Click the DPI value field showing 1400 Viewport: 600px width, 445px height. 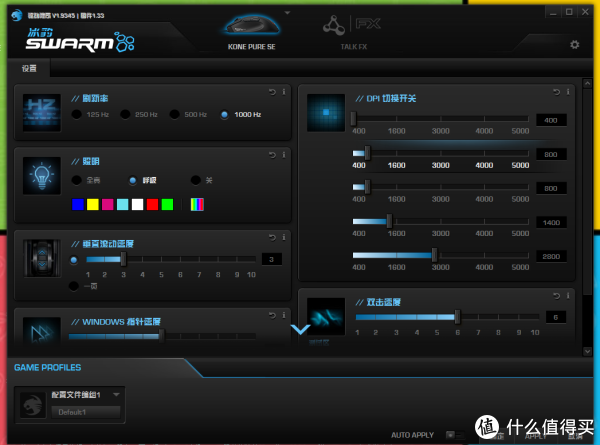[551, 222]
